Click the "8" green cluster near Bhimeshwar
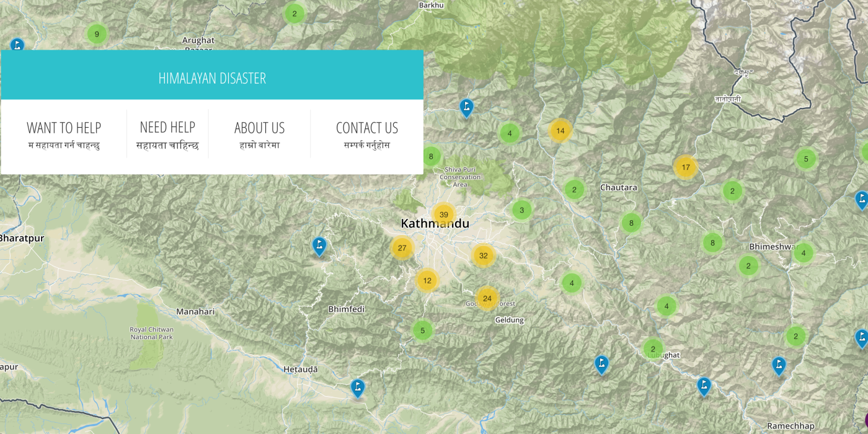 712,244
